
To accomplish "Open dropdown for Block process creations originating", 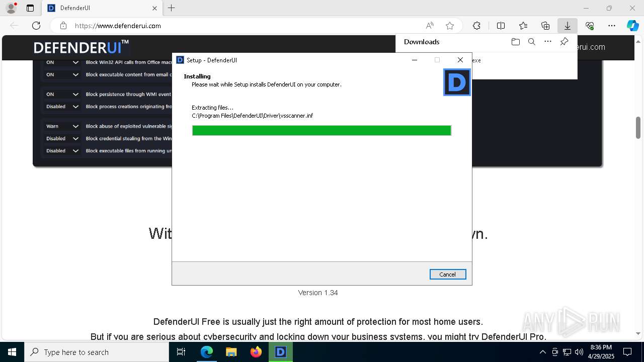I will point(62,107).
